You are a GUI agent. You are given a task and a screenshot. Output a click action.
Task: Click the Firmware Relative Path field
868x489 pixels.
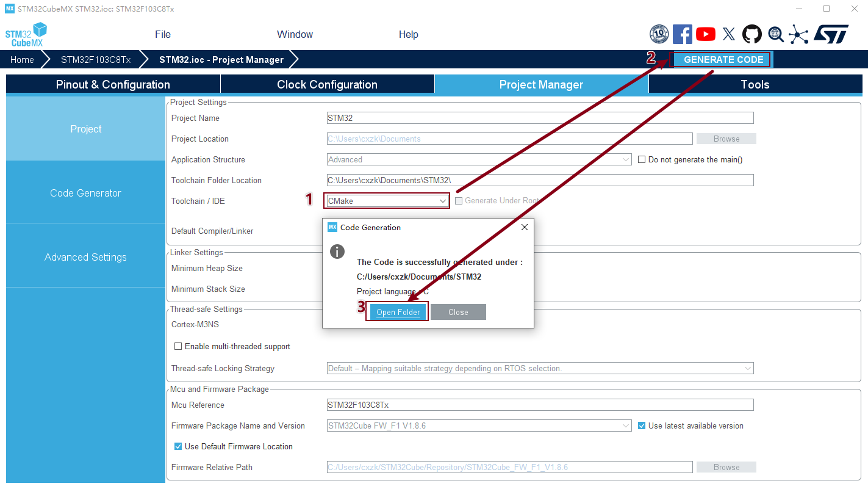pos(509,467)
